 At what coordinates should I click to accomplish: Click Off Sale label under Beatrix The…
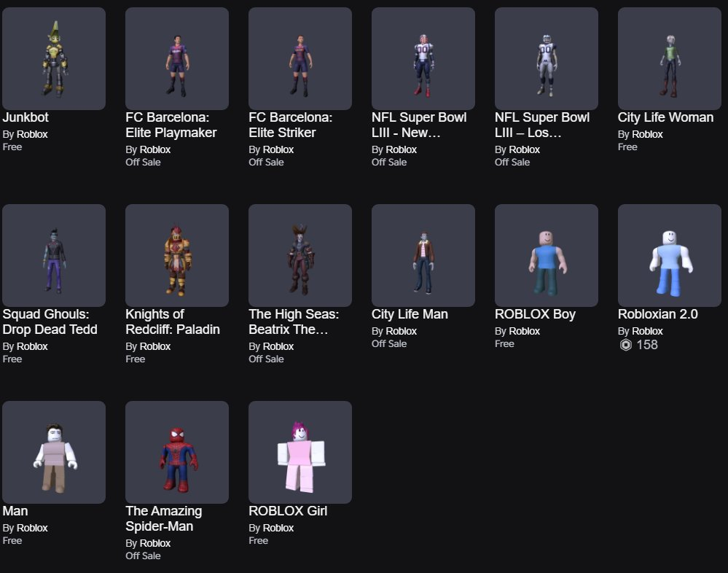pos(266,359)
